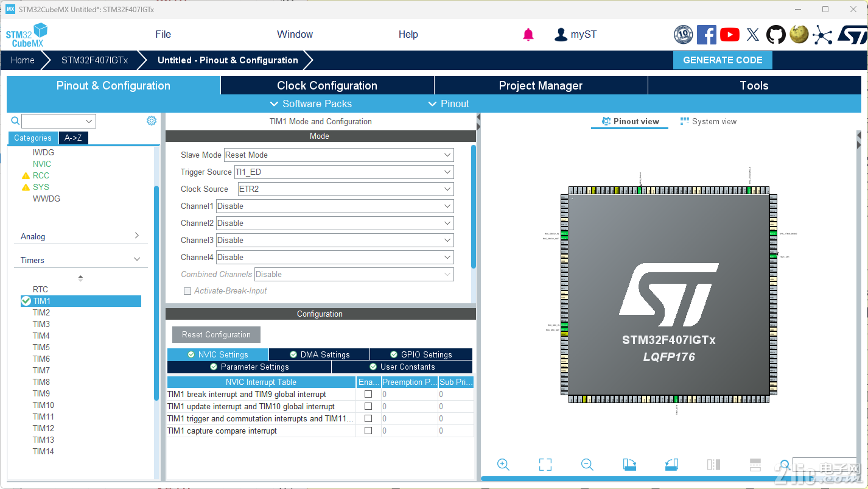Click the GENERATE CODE button

tap(723, 60)
